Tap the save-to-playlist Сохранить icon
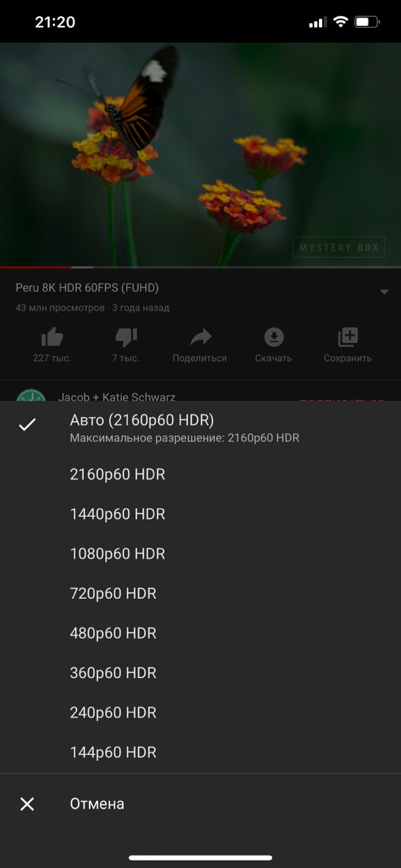The width and height of the screenshot is (401, 868). tap(347, 337)
